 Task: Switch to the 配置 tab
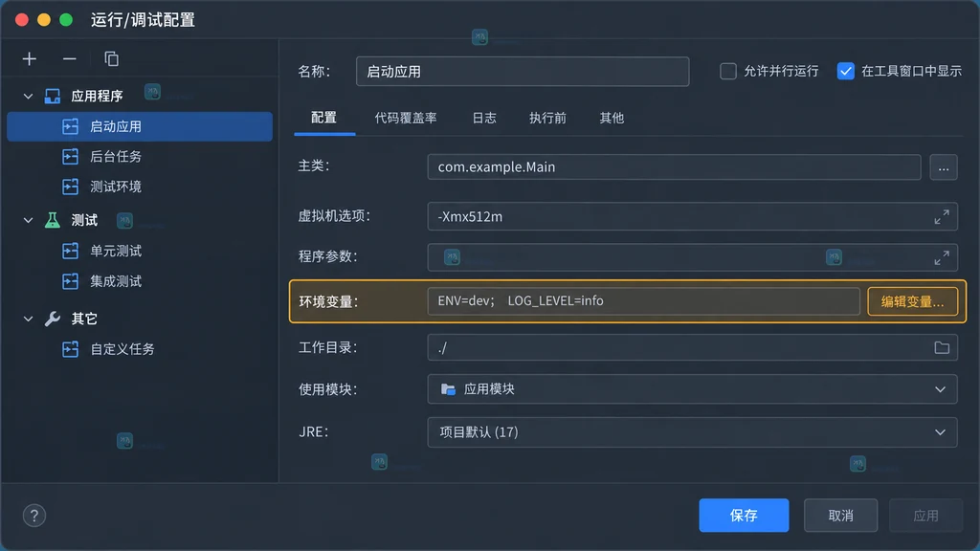click(323, 118)
